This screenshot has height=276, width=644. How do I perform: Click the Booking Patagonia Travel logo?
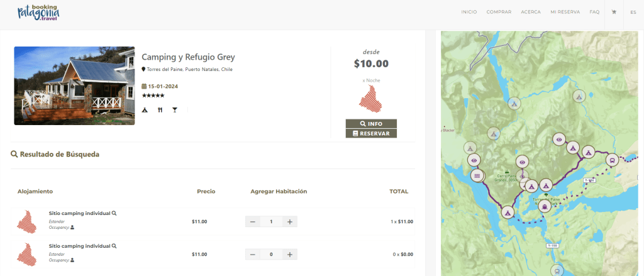point(38,12)
